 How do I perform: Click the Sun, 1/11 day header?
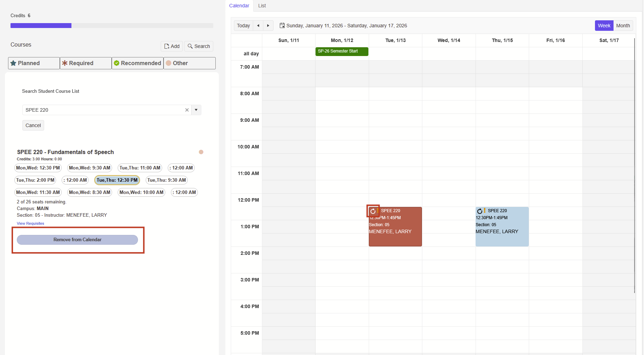pyautogui.click(x=289, y=40)
